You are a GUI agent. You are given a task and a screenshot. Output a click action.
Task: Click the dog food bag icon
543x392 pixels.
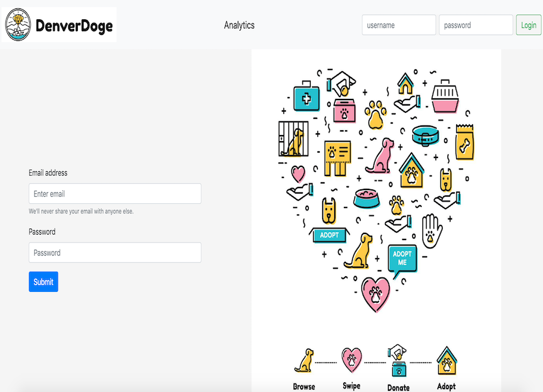[x=464, y=142]
